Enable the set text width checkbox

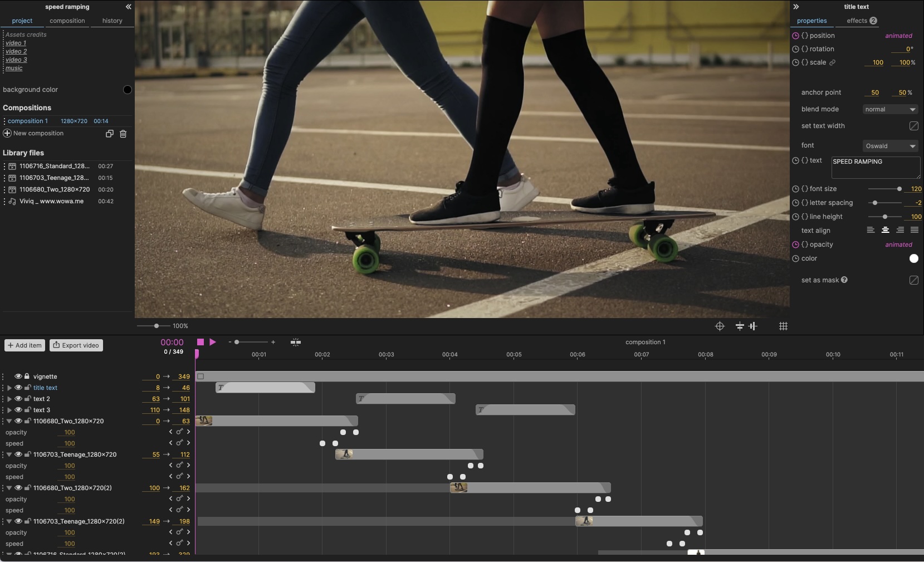coord(913,126)
